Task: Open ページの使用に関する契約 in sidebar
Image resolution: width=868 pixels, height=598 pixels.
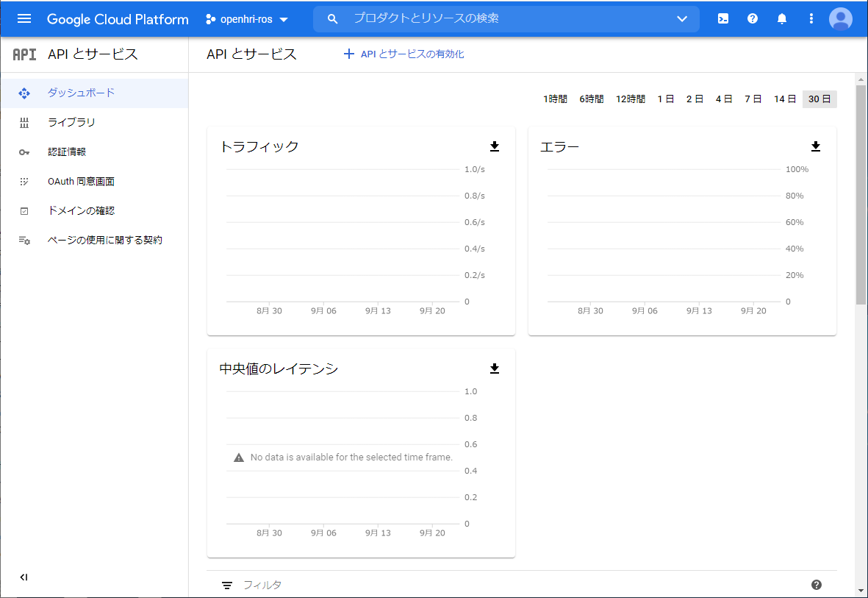Action: pyautogui.click(x=94, y=240)
